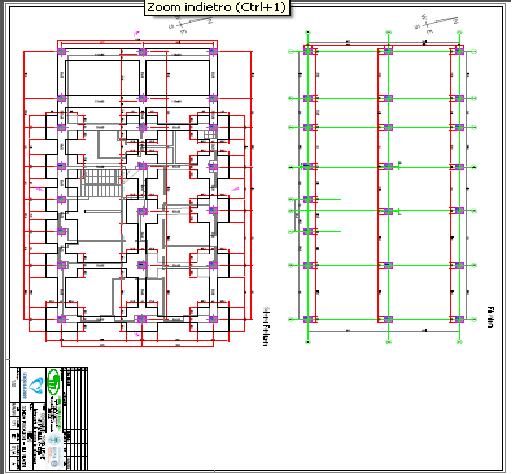Click the Zoom indietro (Ctrl+1) tooltip
512x474 pixels.
point(217,7)
